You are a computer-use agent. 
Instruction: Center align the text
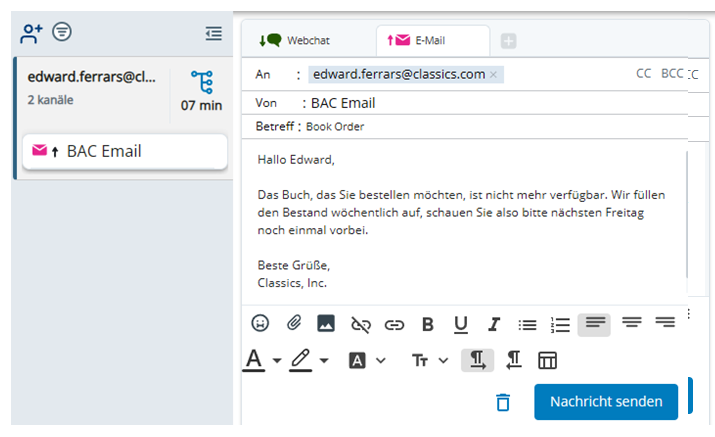click(632, 323)
